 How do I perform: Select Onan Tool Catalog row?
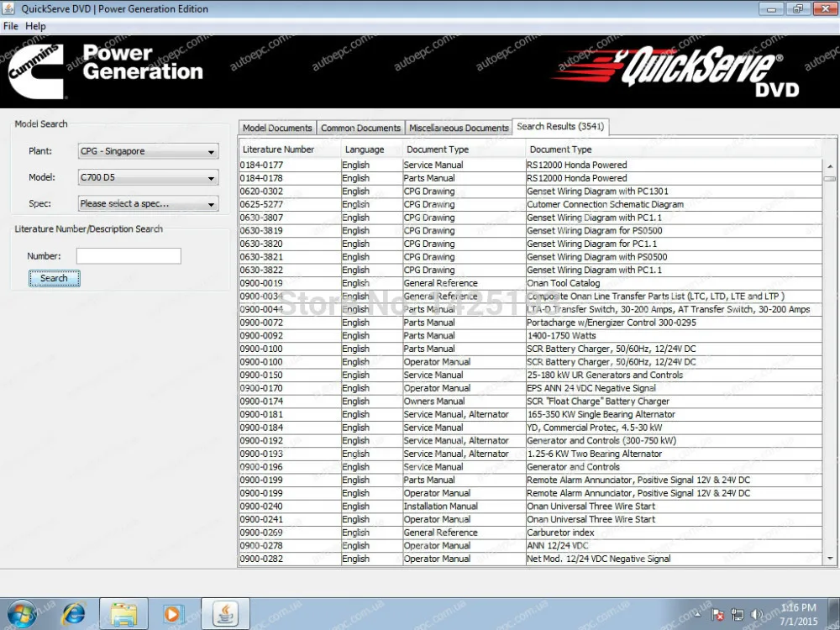coord(530,283)
